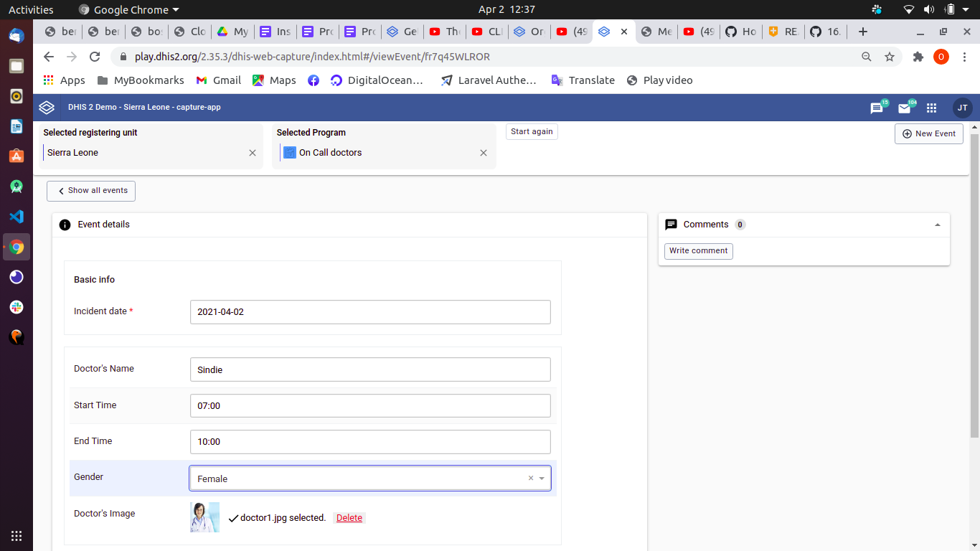Open Visual Studio Code from the dock
The width and height of the screenshot is (980, 551).
[17, 216]
